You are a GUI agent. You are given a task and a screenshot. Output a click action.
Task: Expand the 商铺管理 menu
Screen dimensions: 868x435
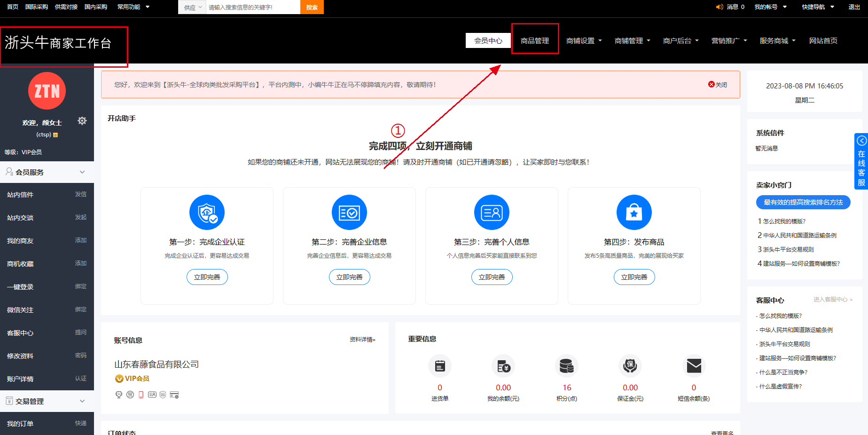tap(632, 41)
